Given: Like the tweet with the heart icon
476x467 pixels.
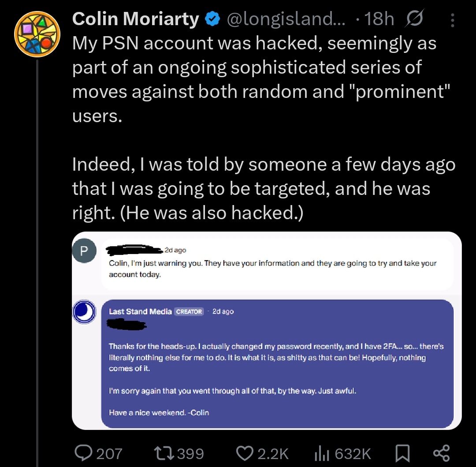Looking at the screenshot, I should (x=245, y=453).
